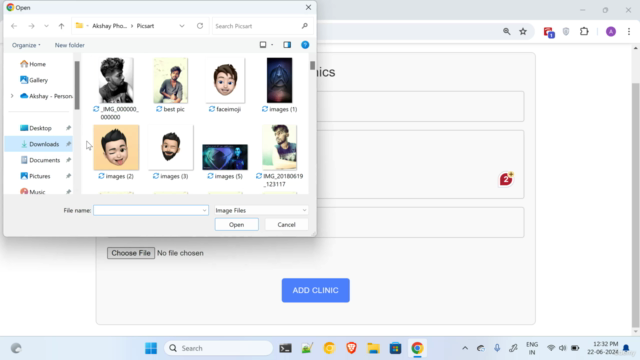
Task: Select the best pic thumbnail
Action: [x=171, y=80]
